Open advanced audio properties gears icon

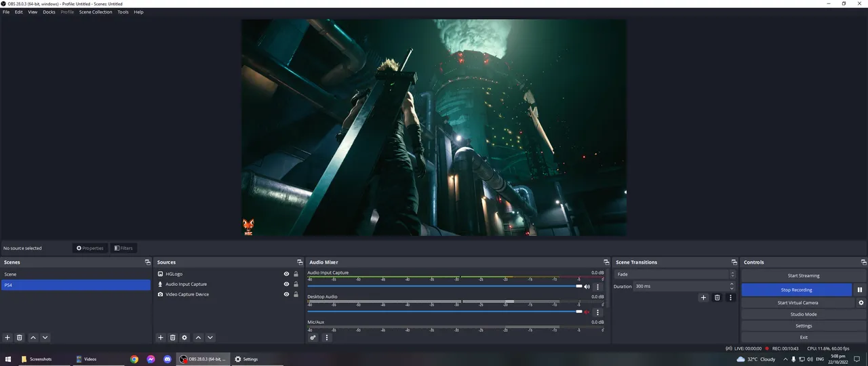click(313, 338)
